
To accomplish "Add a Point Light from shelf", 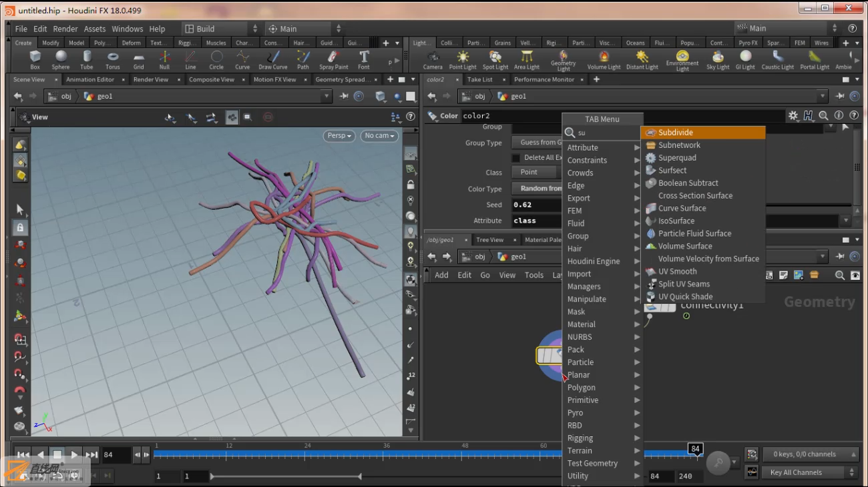I will [x=463, y=60].
